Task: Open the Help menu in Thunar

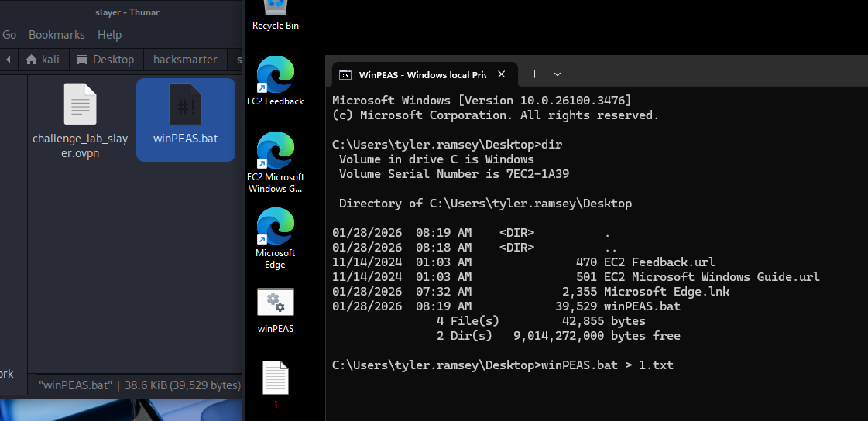Action: [109, 35]
